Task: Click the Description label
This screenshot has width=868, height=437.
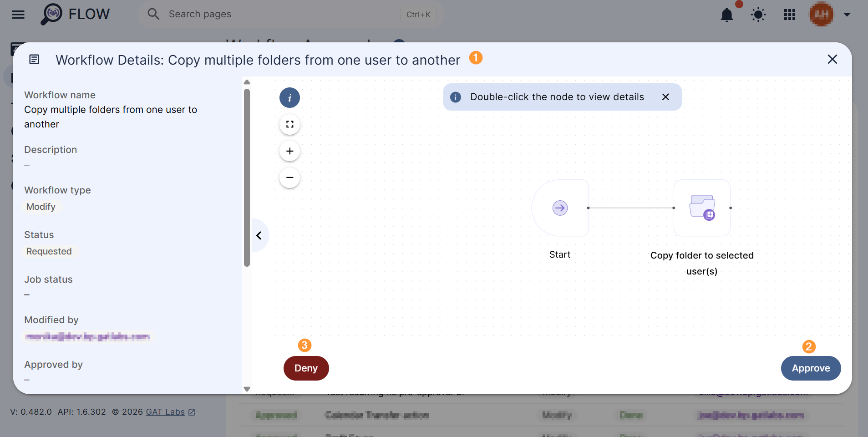Action: tap(51, 150)
